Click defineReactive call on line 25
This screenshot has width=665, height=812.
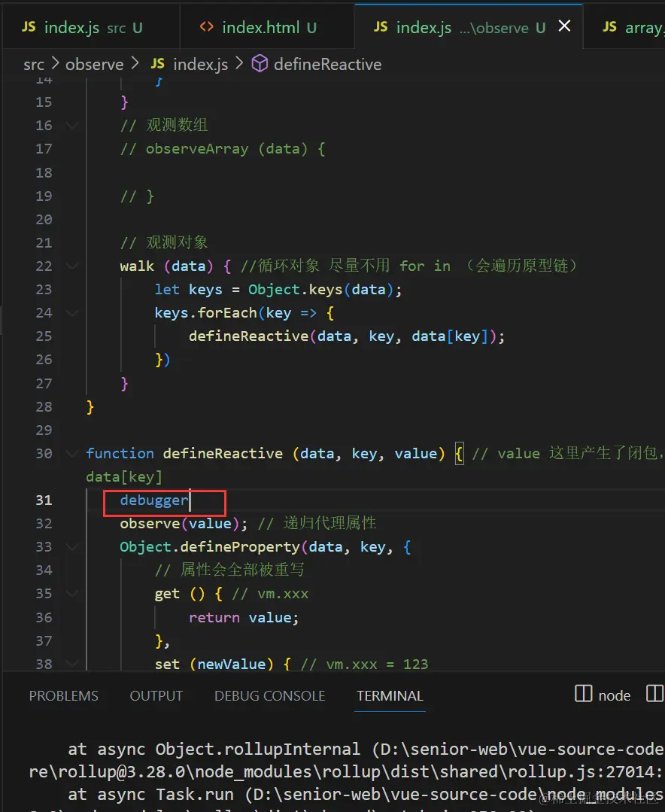[x=347, y=336]
